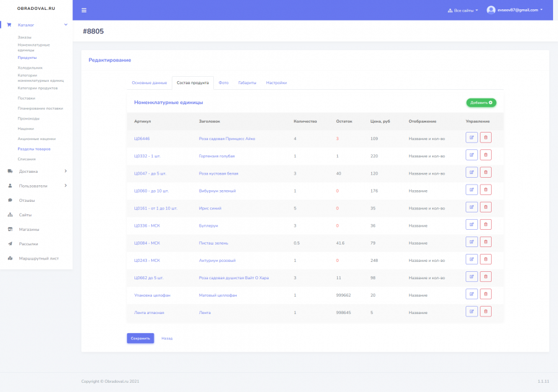Viewport: 558px width, 392px height.
Task: Delete the Антуриум розовый row
Action: coord(485,259)
